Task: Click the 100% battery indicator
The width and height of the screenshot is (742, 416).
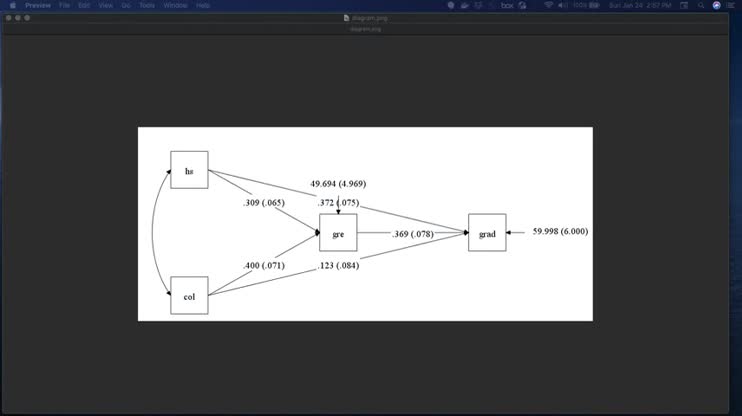Action: (x=586, y=5)
